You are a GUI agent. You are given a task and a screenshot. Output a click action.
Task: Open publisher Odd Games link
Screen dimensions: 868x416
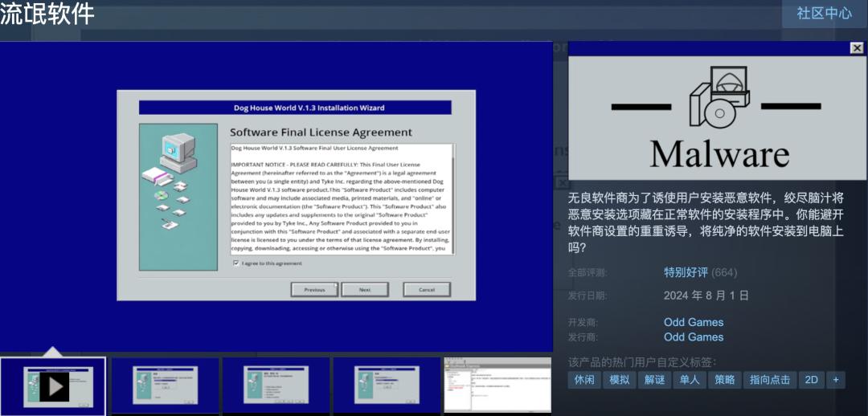click(x=694, y=336)
